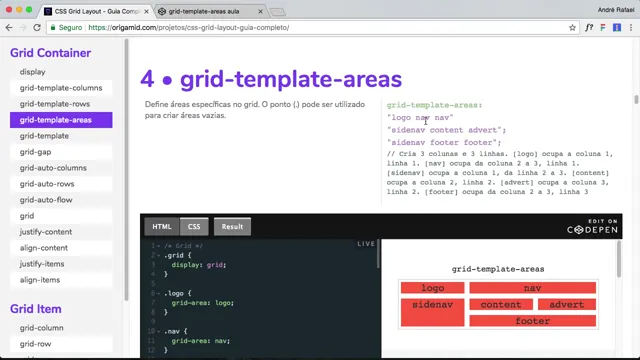Open the f? font extension icon
This screenshot has width=640, height=360.
pyautogui.click(x=589, y=27)
